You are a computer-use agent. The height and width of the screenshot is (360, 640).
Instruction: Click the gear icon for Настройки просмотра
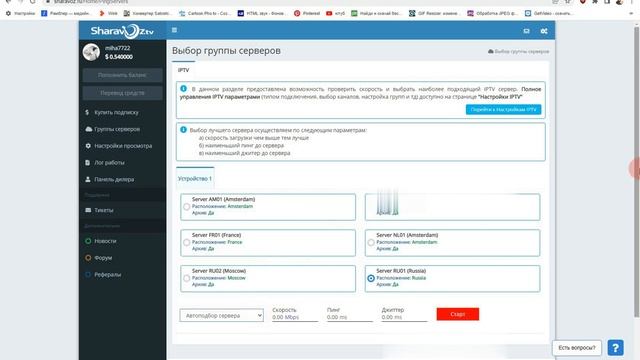click(x=88, y=146)
